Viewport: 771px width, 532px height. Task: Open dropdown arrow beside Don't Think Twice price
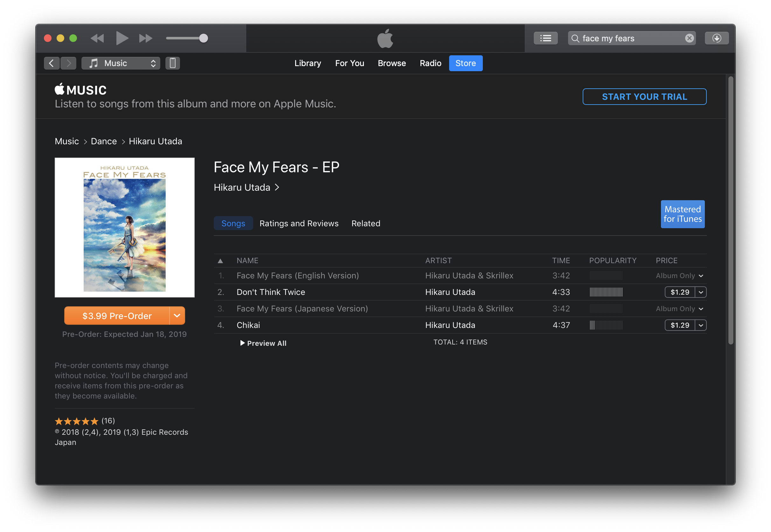701,292
